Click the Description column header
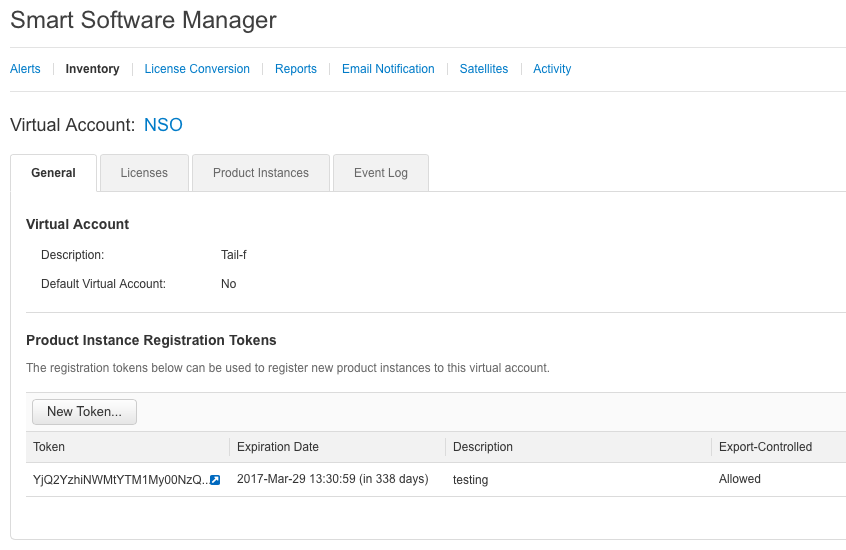This screenshot has height=550, width=846. [x=483, y=447]
